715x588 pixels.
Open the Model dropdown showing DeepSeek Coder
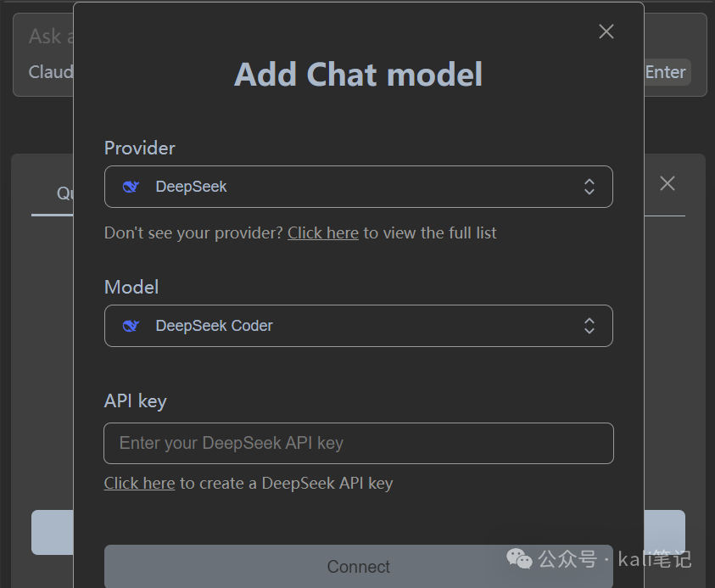pos(359,326)
